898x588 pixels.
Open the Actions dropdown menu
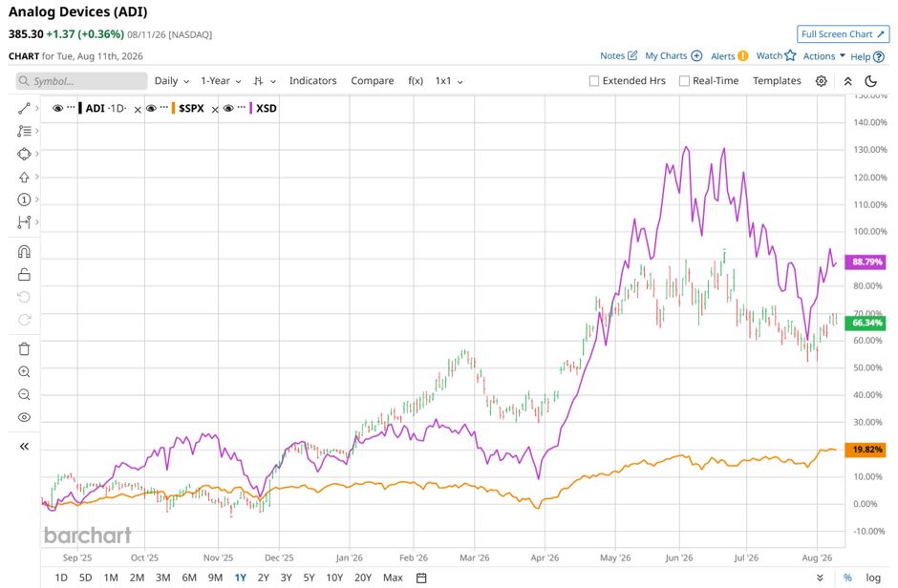point(824,56)
